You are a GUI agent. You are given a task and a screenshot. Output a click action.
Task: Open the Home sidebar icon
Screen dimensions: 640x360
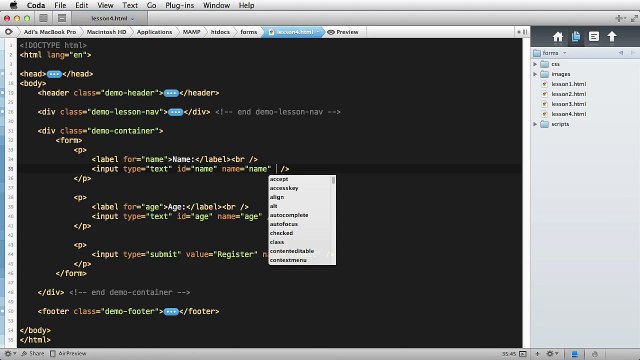[x=558, y=37]
